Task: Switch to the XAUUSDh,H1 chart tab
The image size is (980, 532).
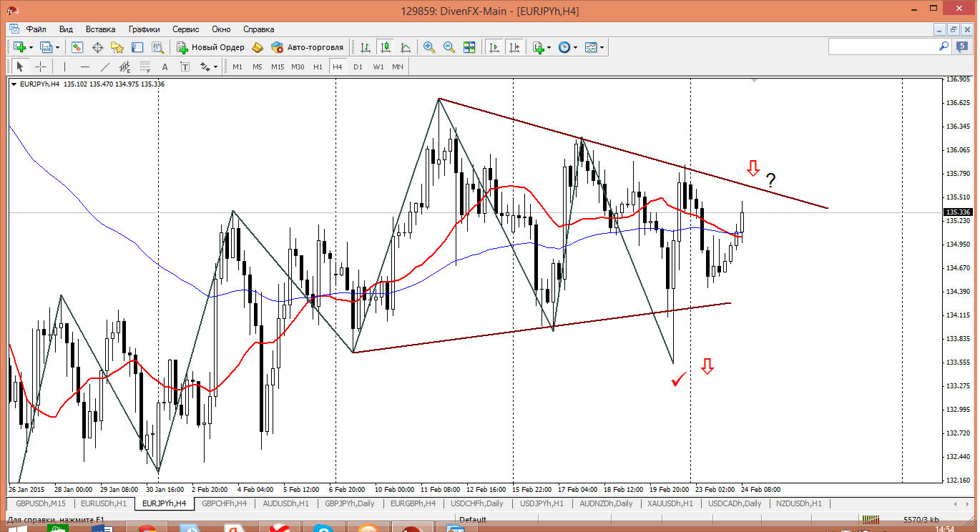Action: click(670, 503)
